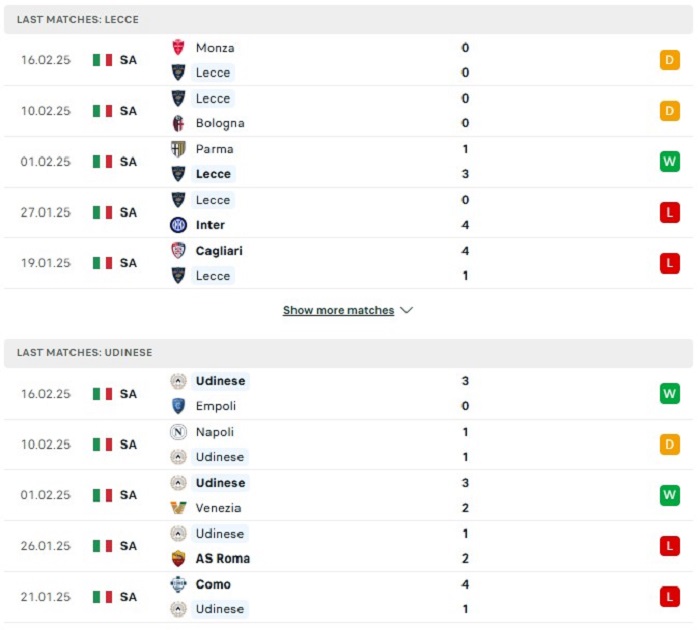Click the Como club crest icon

click(x=178, y=584)
